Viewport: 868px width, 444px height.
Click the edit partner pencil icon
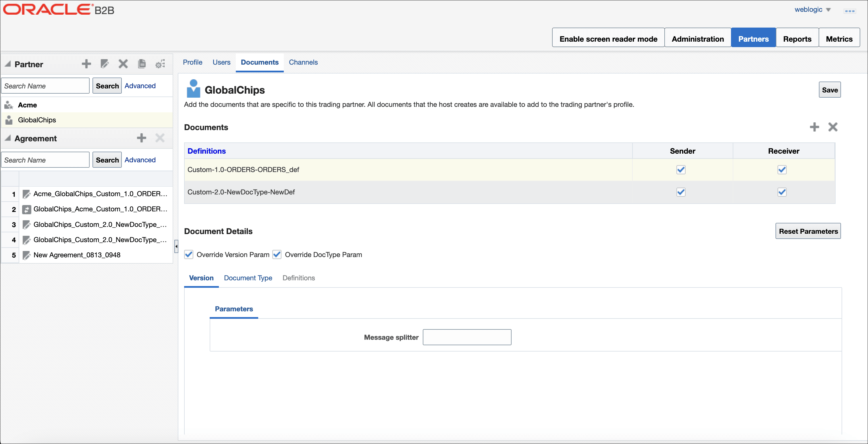pos(105,64)
